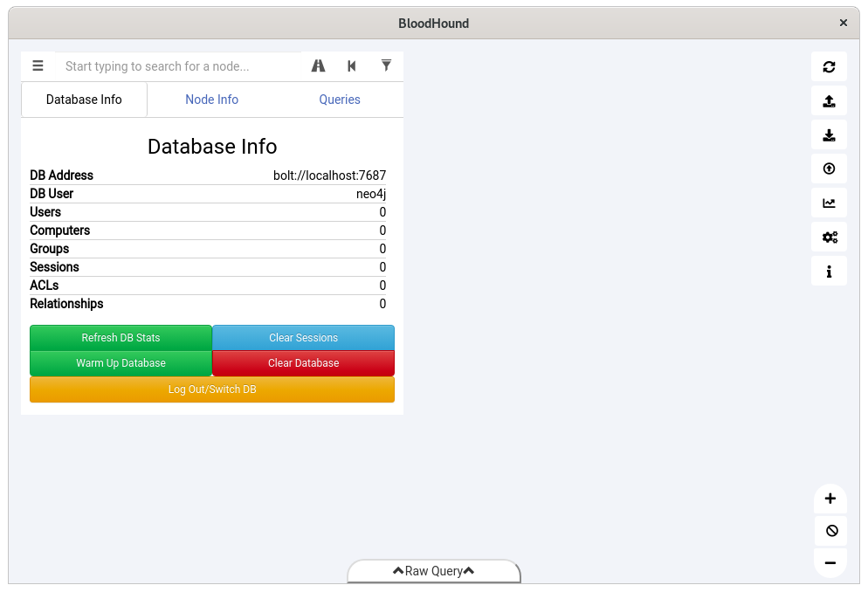Viewport: 868px width, 592px height.
Task: Click the bolt://localhost:7687 address value
Action: [329, 176]
